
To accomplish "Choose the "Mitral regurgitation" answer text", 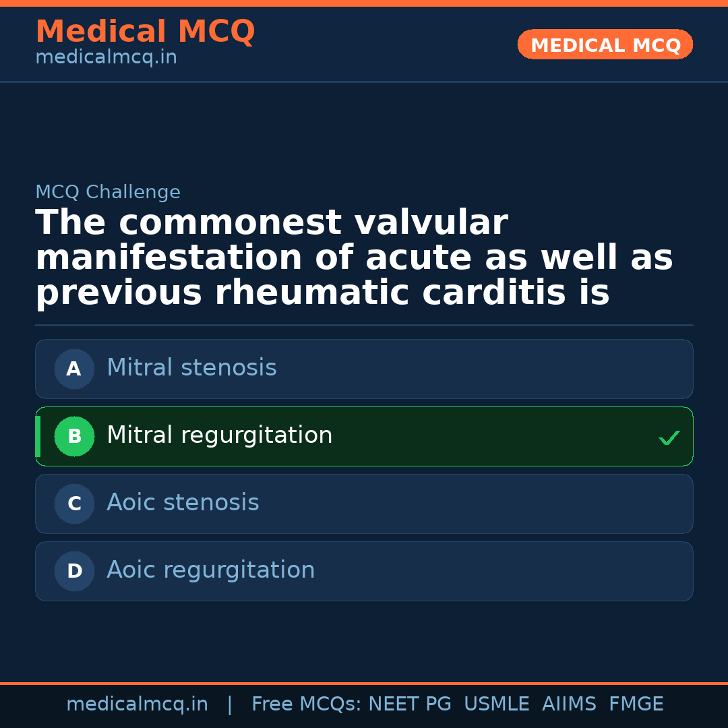I will (x=219, y=435).
